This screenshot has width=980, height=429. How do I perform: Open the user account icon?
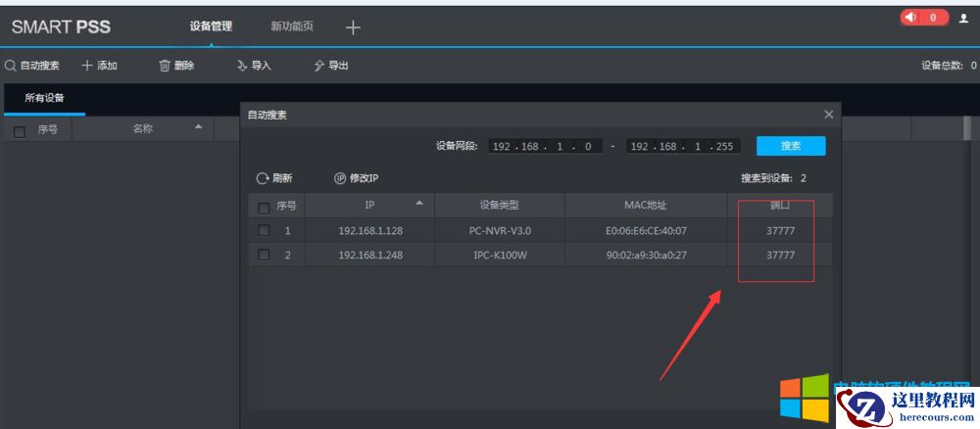(963, 18)
